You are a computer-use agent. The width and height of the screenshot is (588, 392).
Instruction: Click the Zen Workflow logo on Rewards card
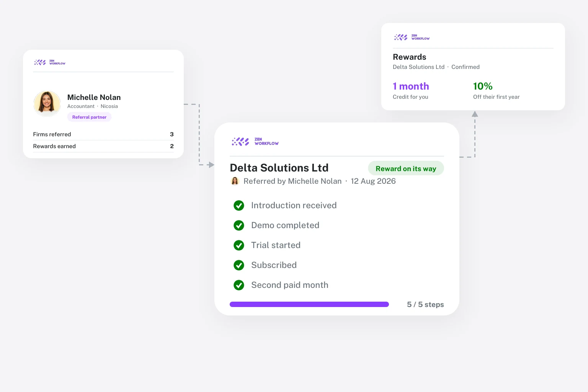(412, 37)
